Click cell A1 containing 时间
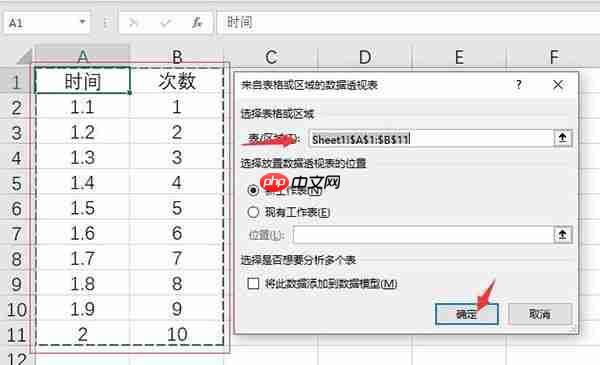Viewport: 600px width, 365px height. click(83, 81)
